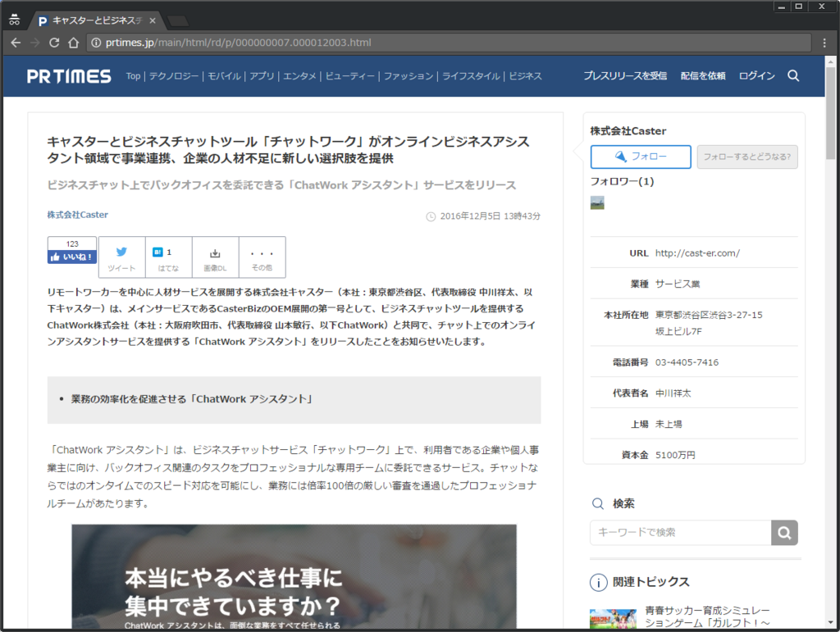Click the 5100万円 capital value

[676, 455]
